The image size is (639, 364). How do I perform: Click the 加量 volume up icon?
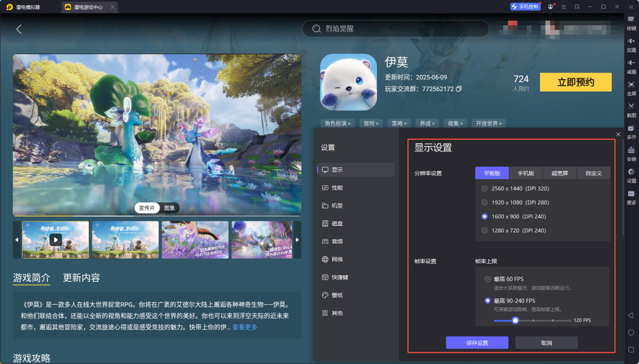tap(630, 42)
